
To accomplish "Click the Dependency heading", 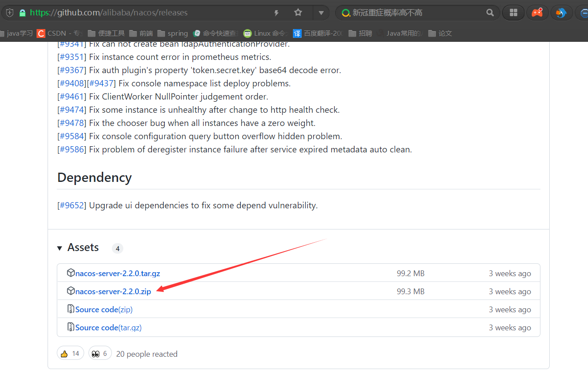I will click(94, 177).
